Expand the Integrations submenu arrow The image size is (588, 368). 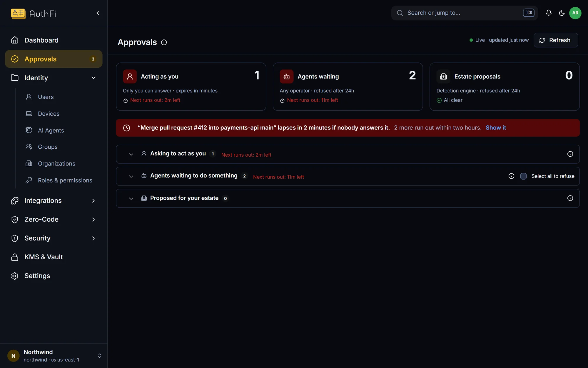(93, 201)
